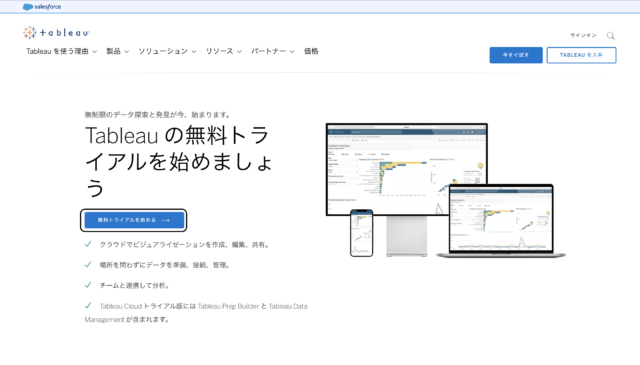
Task: Expand the パートナー menu
Action: (x=273, y=51)
